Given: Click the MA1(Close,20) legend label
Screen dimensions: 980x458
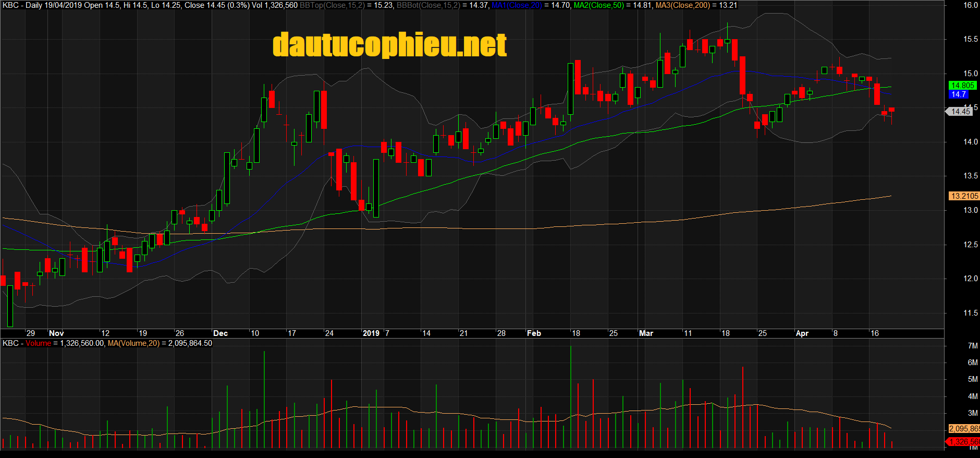Looking at the screenshot, I should 517,5.
